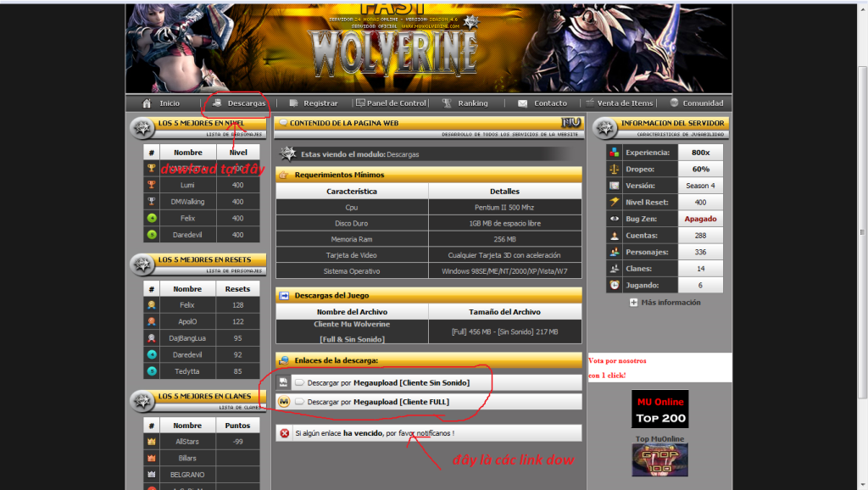
Task: Click the Cuentas value 288
Action: (700, 236)
